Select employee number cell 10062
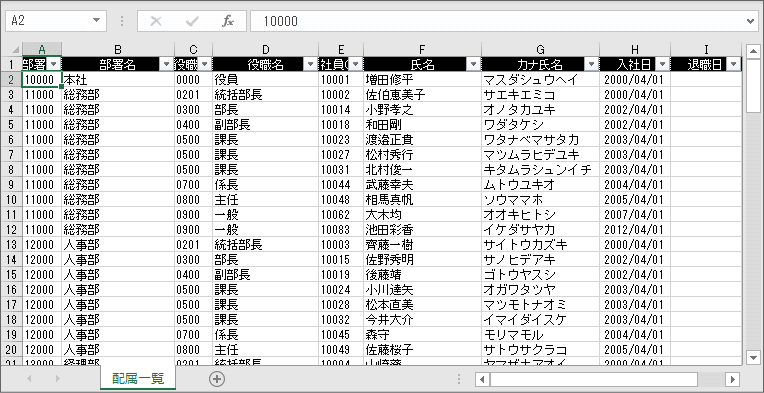This screenshot has width=764, height=393. [341, 215]
